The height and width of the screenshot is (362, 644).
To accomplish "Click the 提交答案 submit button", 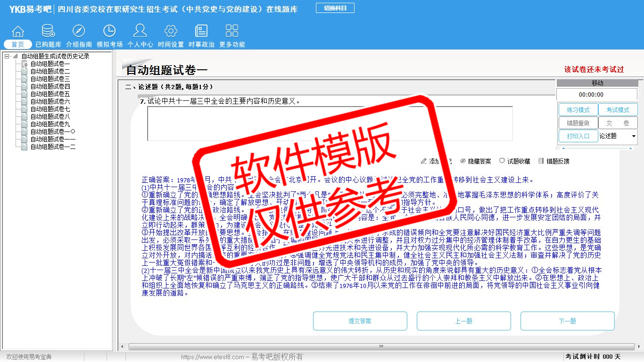I will 360,321.
